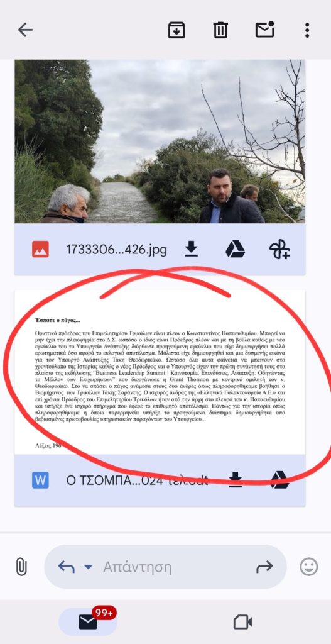
Task: Delete the email using the trash icon
Action: click(x=220, y=30)
